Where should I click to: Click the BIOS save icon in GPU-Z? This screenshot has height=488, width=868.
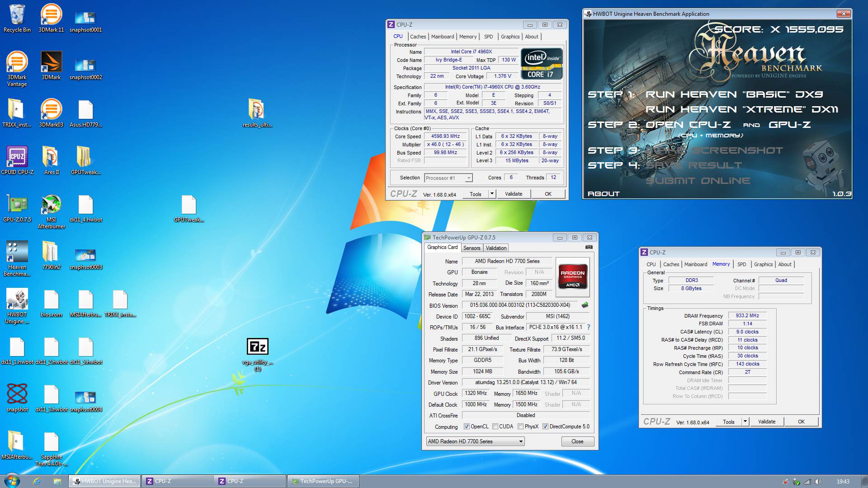pos(585,305)
